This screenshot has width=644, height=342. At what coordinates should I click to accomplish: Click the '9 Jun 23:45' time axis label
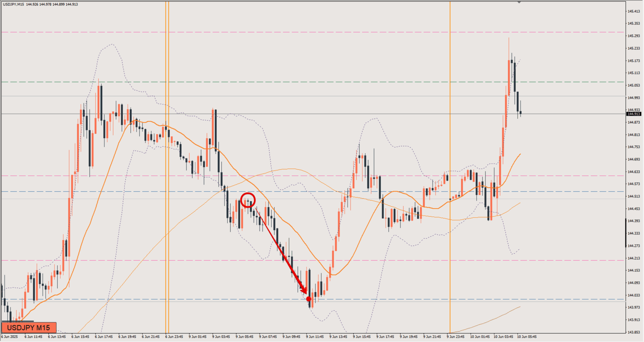pyautogui.click(x=456, y=337)
